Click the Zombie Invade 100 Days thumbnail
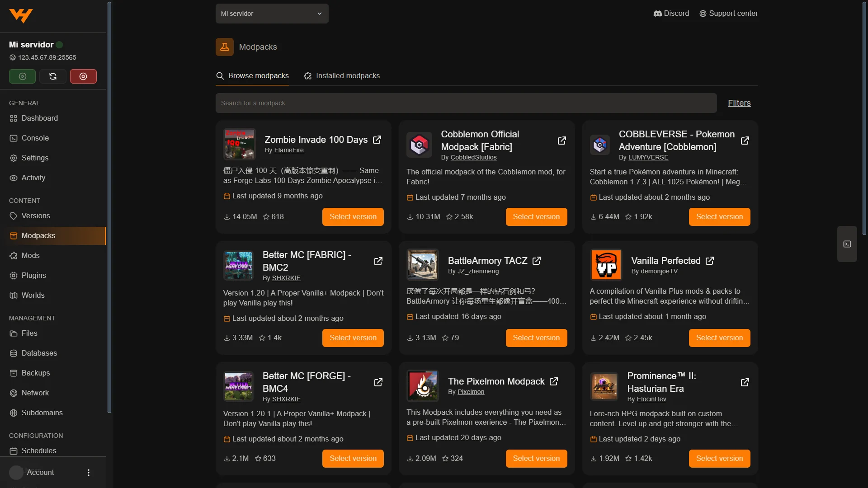868x488 pixels. [240, 144]
